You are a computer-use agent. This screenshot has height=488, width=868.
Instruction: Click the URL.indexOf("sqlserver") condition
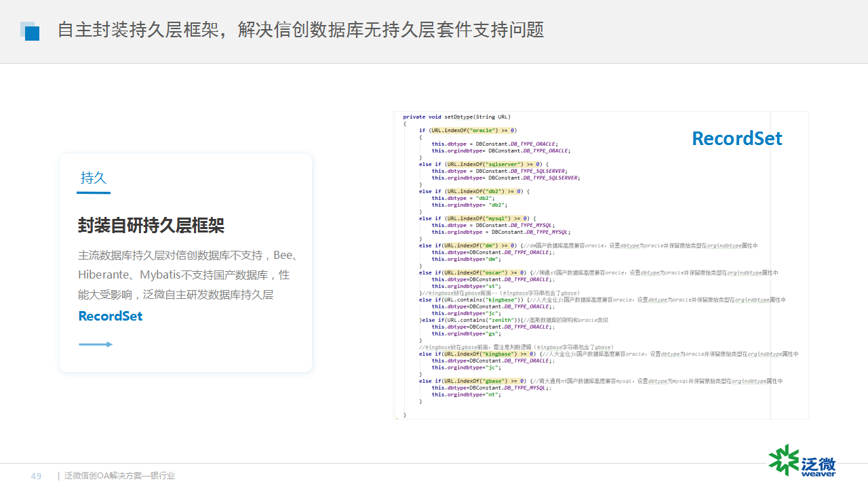tap(493, 164)
